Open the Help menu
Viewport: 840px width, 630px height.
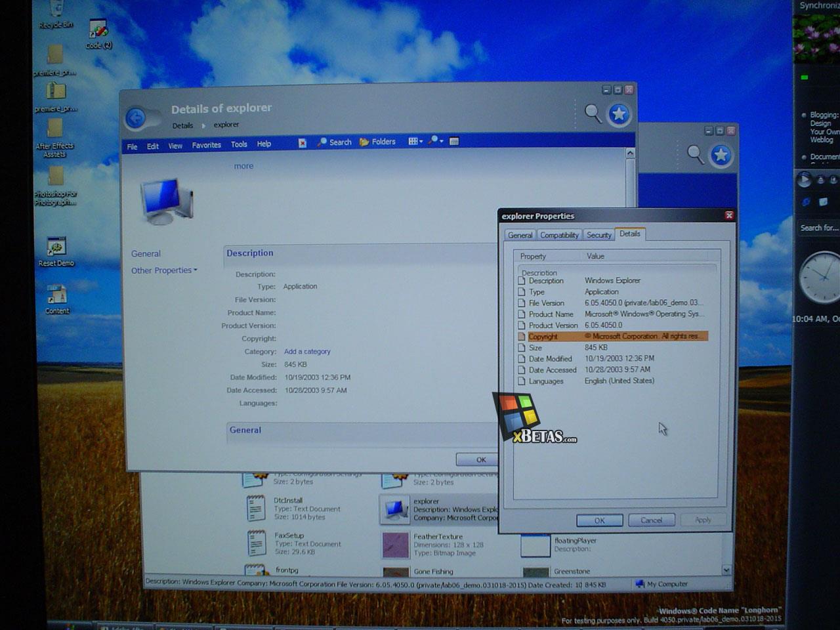click(264, 144)
